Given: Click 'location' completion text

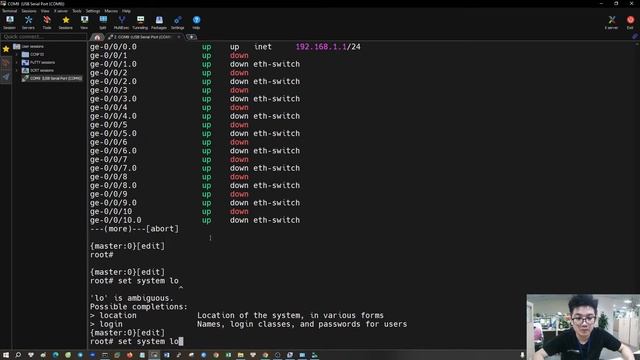Looking at the screenshot, I should coord(118,316).
